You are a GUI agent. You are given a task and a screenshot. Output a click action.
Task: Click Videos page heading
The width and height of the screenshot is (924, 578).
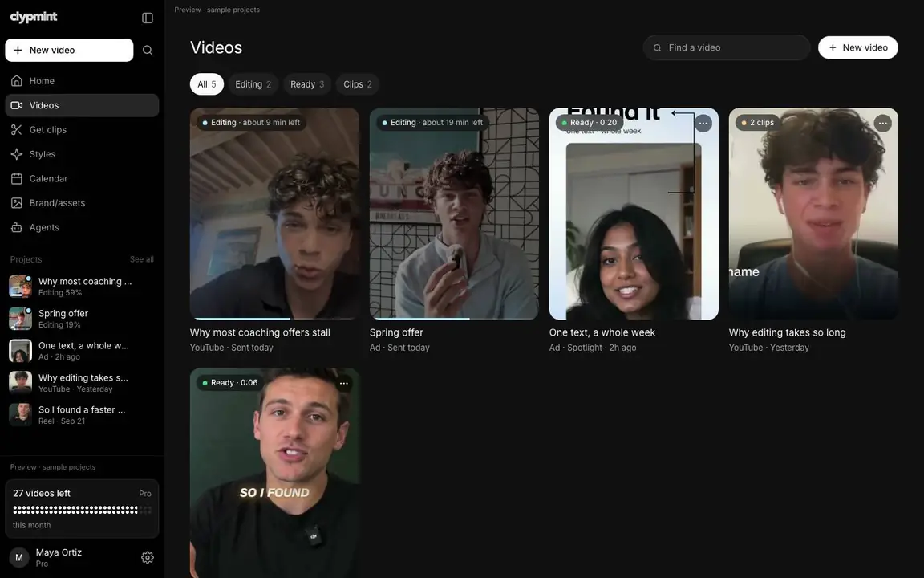[217, 48]
